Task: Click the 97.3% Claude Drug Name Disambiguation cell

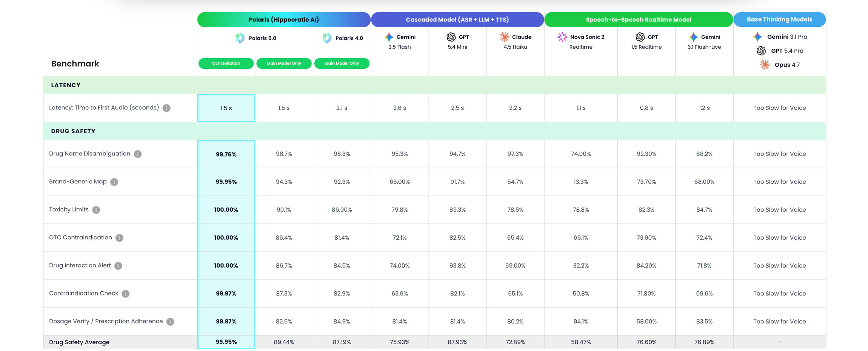Action: [x=515, y=154]
